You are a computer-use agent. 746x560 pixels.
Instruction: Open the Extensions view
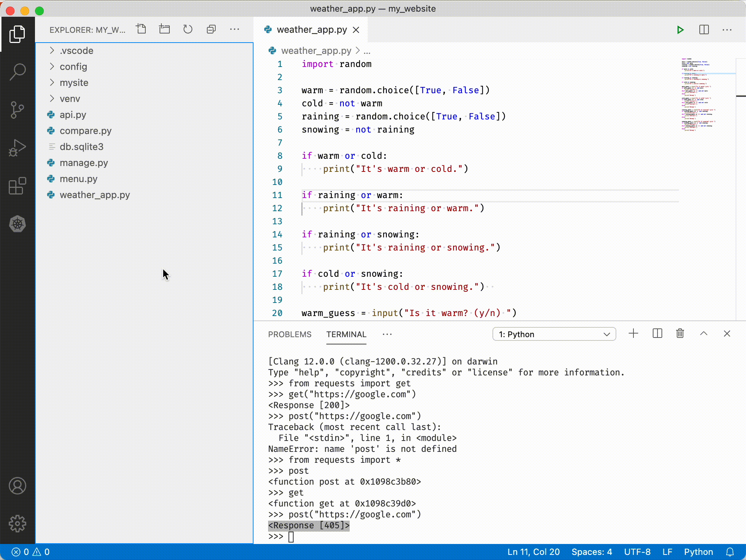[x=17, y=186]
